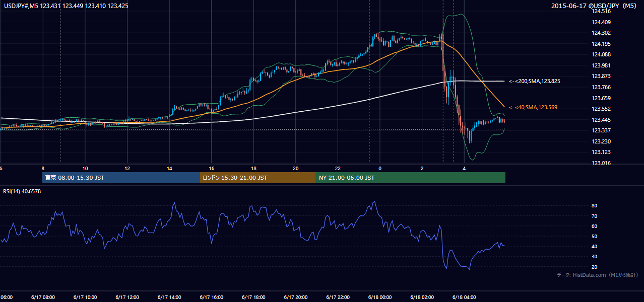Click the '6/18 00:00' date axis label
Viewport: 644px width, 302px height.
tap(380, 297)
